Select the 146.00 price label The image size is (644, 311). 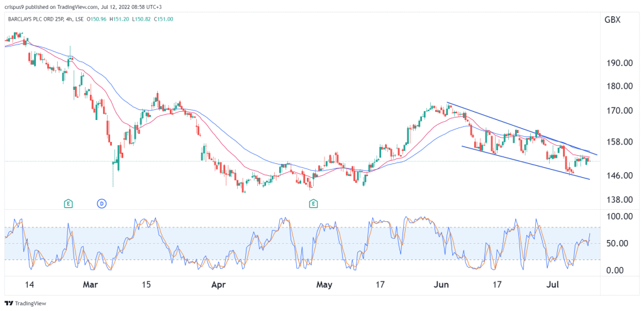click(620, 175)
